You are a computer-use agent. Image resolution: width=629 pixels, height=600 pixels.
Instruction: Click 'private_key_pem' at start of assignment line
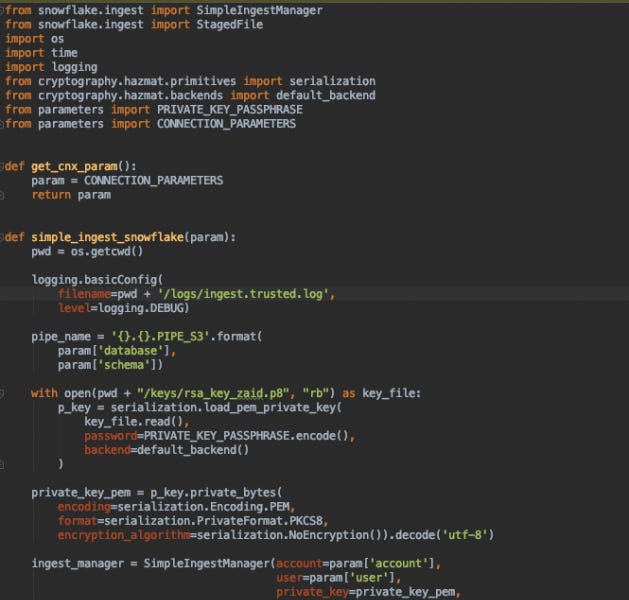click(81, 493)
